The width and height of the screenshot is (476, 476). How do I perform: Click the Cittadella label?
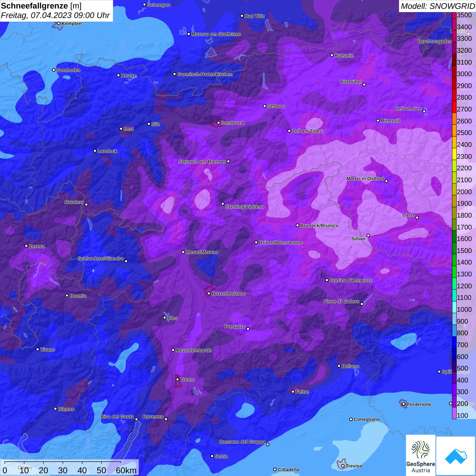(288, 470)
